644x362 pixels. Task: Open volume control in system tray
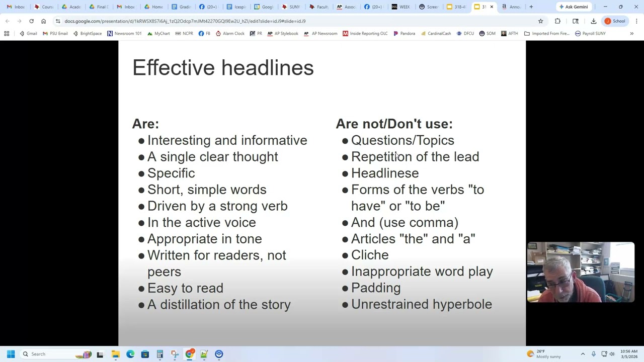point(612,354)
